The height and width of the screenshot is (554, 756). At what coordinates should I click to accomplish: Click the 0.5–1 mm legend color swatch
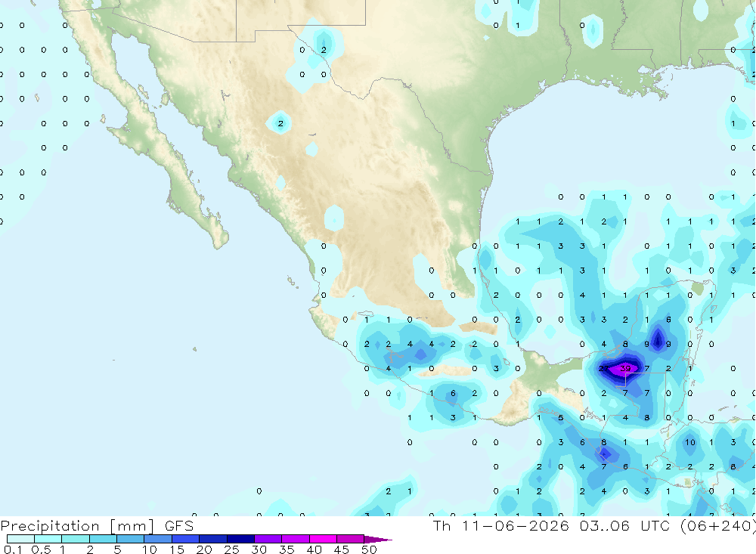(48, 539)
